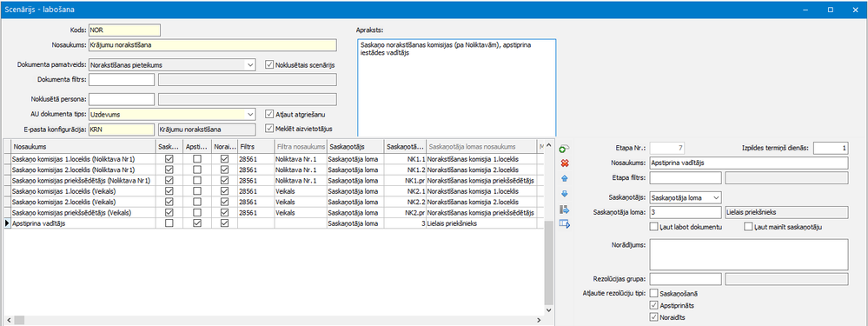
Task: Select the Apstiprina vadītājs row
Action: pos(274,223)
